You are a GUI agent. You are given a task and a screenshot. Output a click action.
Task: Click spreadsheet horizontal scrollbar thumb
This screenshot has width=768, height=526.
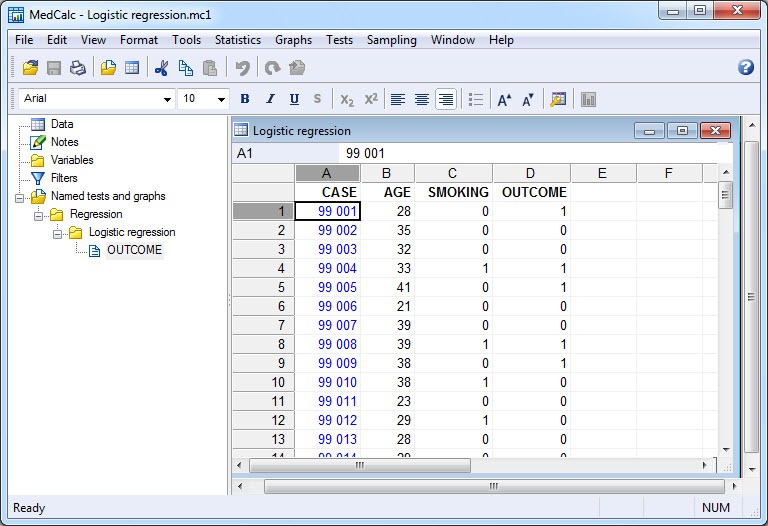360,465
